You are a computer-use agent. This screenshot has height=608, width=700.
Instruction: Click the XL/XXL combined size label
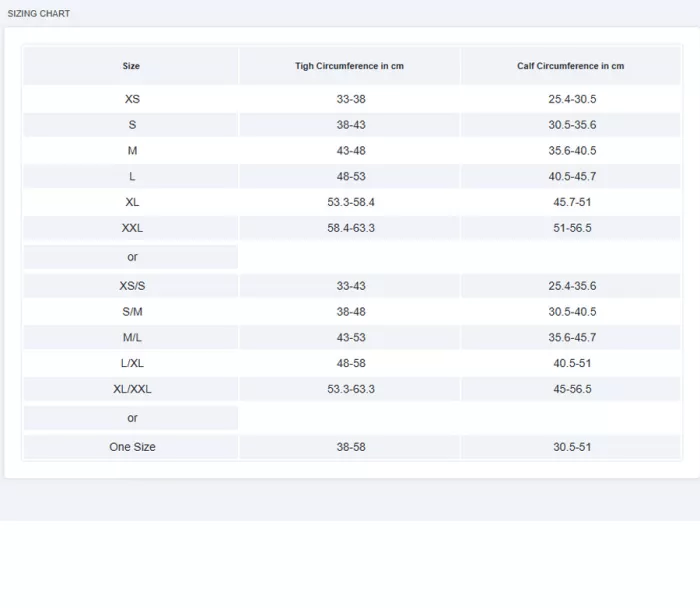click(x=132, y=389)
